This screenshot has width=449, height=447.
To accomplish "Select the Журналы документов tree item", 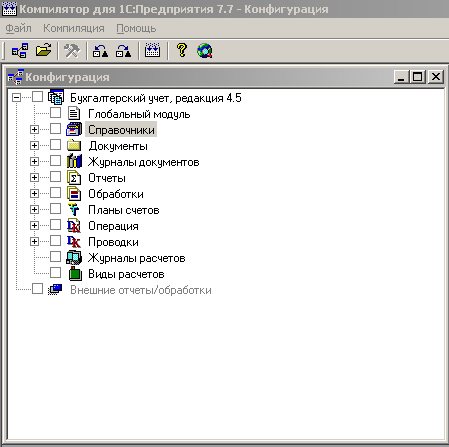I will pos(144,162).
